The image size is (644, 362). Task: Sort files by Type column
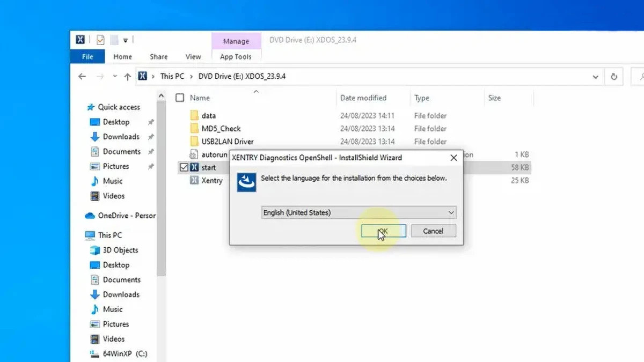(422, 98)
